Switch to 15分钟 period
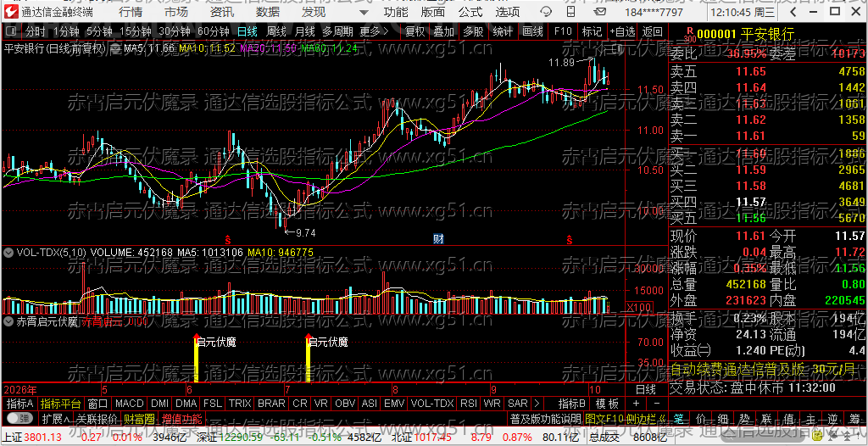Viewport: 868px width, 446px height. coord(135,31)
